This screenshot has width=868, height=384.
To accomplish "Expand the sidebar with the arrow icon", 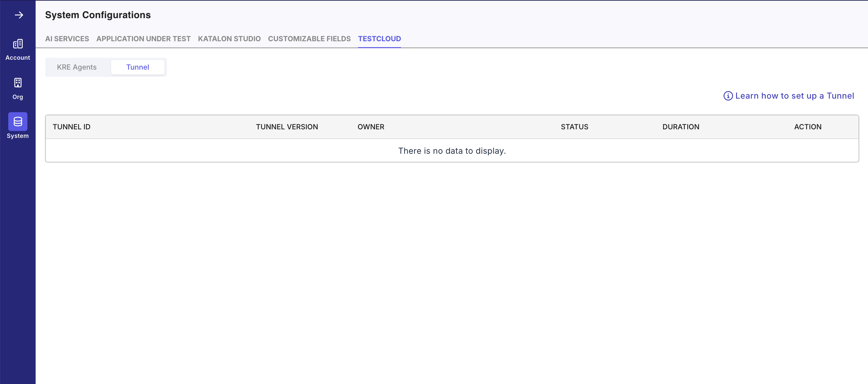I will pos(19,15).
